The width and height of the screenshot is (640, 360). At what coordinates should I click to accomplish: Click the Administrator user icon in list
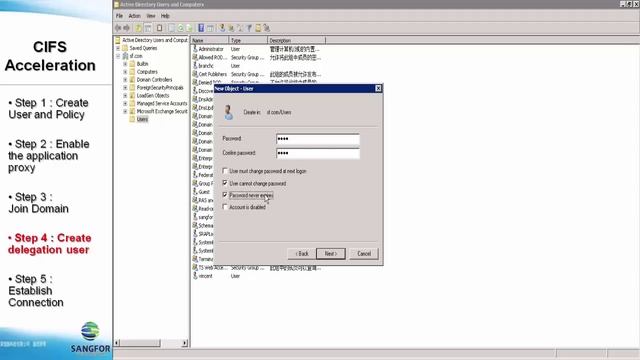coord(195,49)
